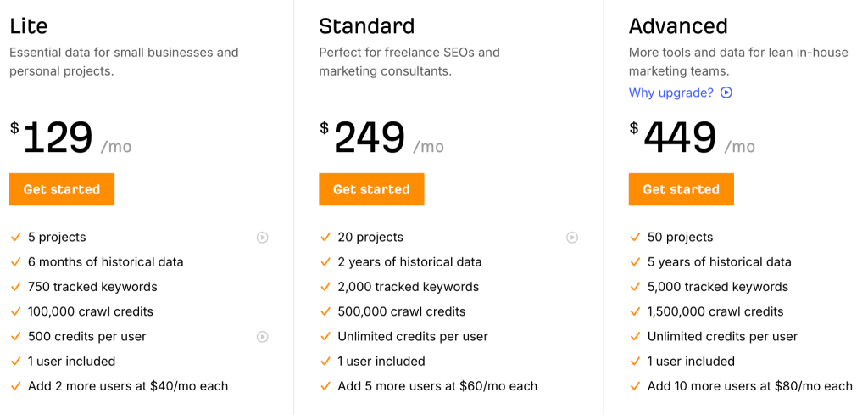Screen dimensions: 868x415
Task: Click play icon in Lite 5 projects row
Action: (x=263, y=238)
